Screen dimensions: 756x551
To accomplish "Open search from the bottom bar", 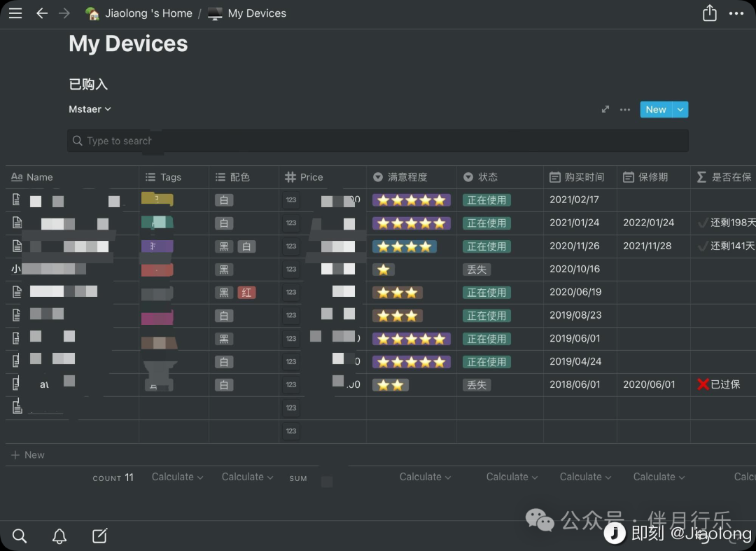I will [20, 536].
